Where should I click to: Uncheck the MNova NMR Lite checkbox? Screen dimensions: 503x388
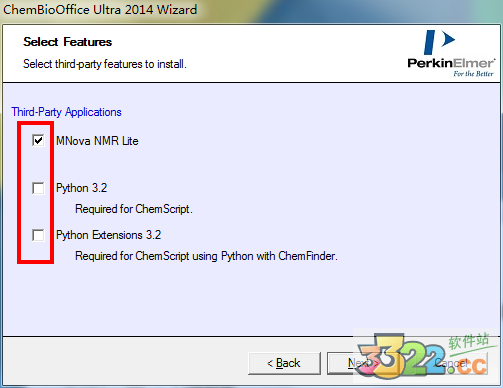pyautogui.click(x=38, y=140)
